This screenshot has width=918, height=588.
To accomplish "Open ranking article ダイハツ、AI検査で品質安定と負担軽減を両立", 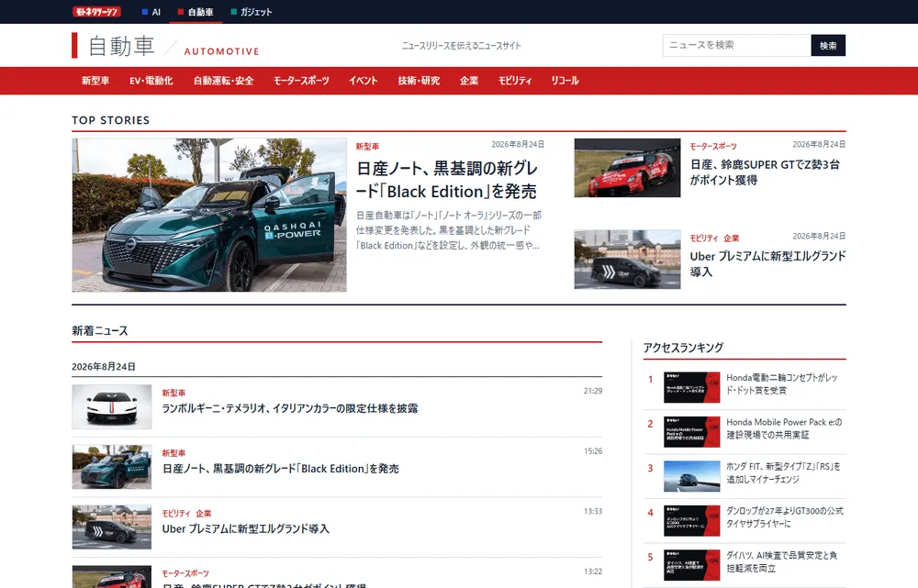I will (x=782, y=561).
